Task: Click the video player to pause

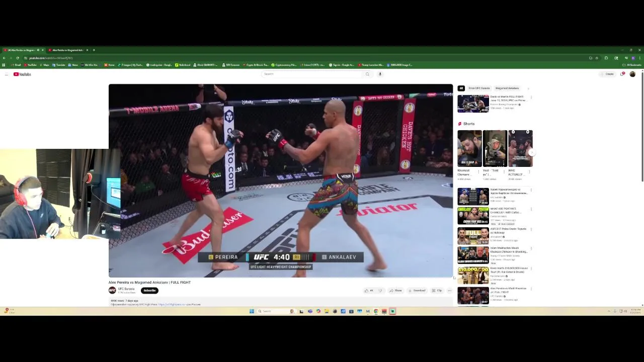Action: point(281,180)
